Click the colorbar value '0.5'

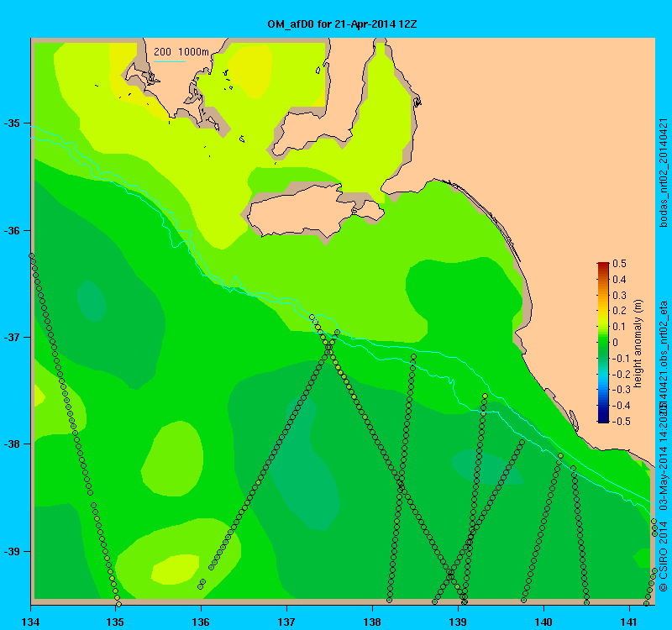coord(619,264)
